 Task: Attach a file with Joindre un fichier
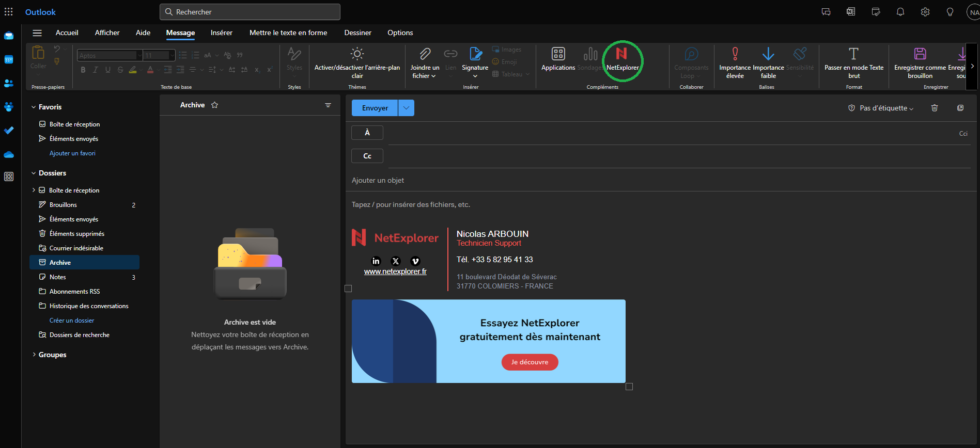[x=425, y=63]
